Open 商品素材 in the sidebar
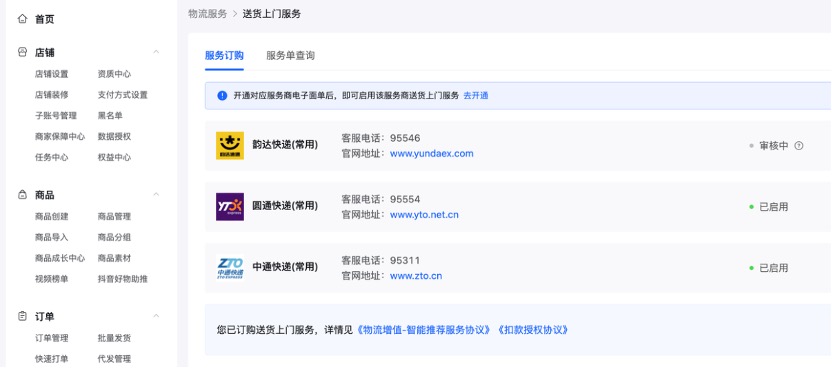Viewport: 832px width, 368px height. click(x=114, y=258)
